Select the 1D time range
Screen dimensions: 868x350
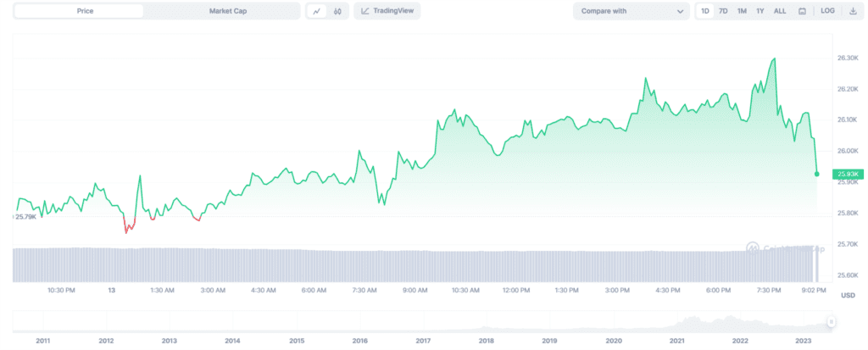pos(704,11)
